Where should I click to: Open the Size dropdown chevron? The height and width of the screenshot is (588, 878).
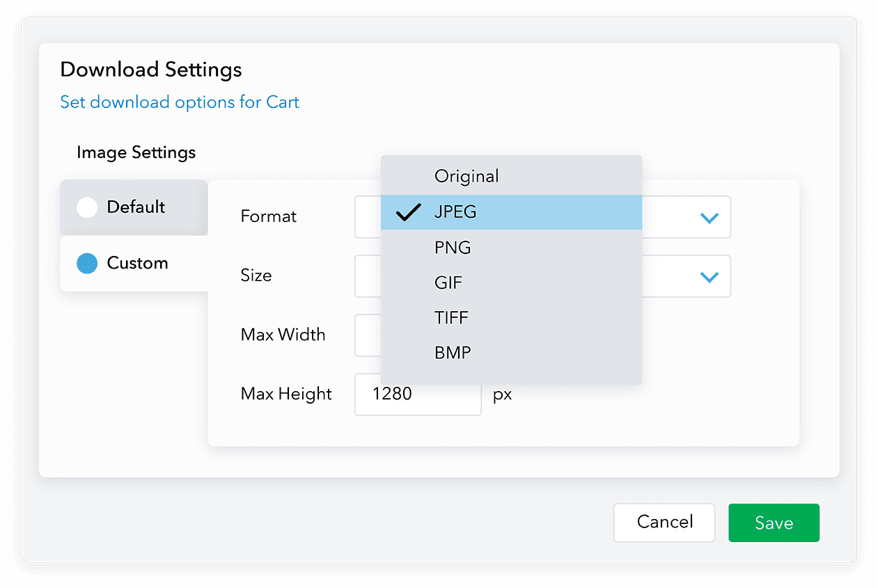click(709, 276)
